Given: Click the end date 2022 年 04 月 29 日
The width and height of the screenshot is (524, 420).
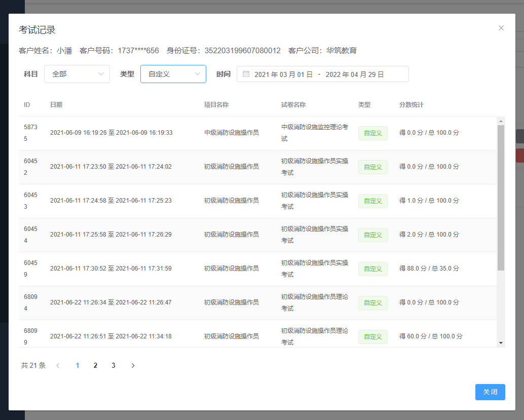Looking at the screenshot, I should pyautogui.click(x=355, y=74).
